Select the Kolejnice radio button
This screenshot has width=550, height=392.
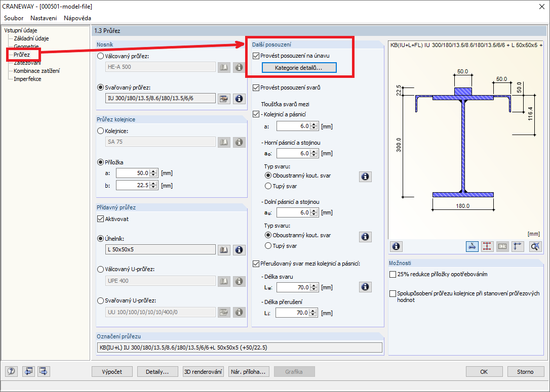pos(100,131)
